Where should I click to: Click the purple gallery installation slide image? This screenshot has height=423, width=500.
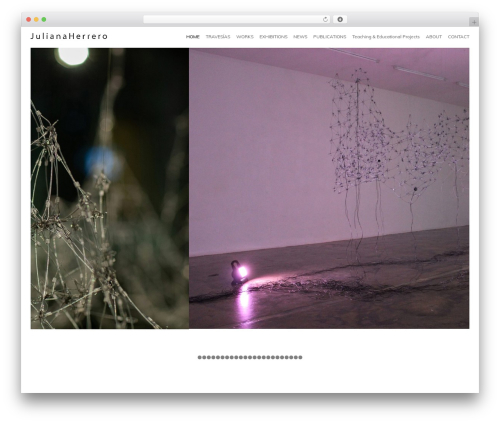click(x=329, y=188)
